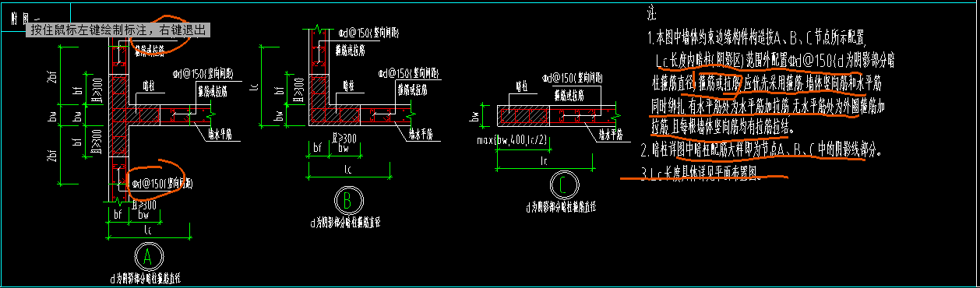The height and width of the screenshot is (288, 980).
Task: Click the tooltip '按住鼠标左键绘制标注，右键退出'
Action: pos(118,30)
